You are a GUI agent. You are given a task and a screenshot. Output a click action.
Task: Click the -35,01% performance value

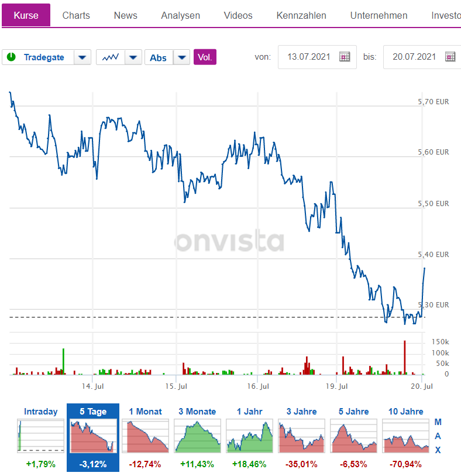[301, 464]
